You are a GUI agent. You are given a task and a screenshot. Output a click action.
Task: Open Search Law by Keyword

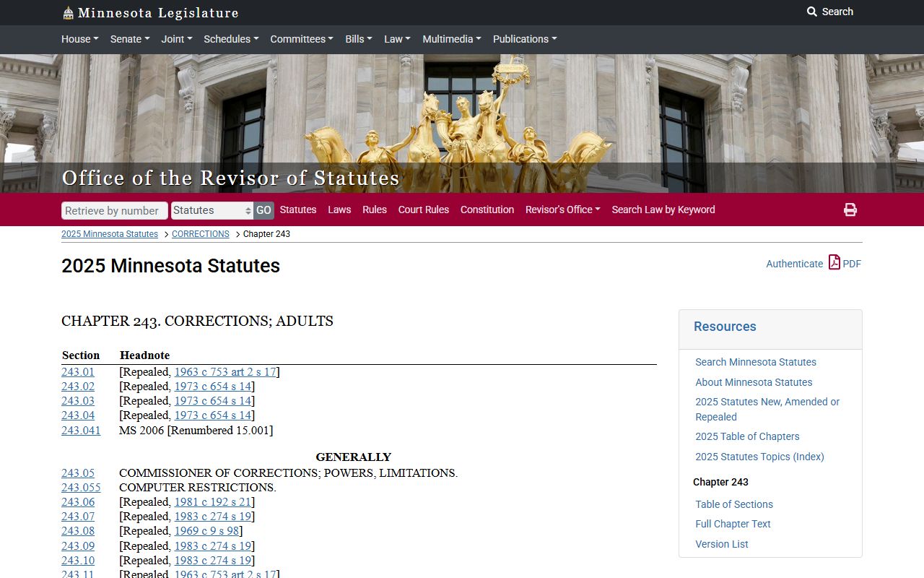click(663, 210)
